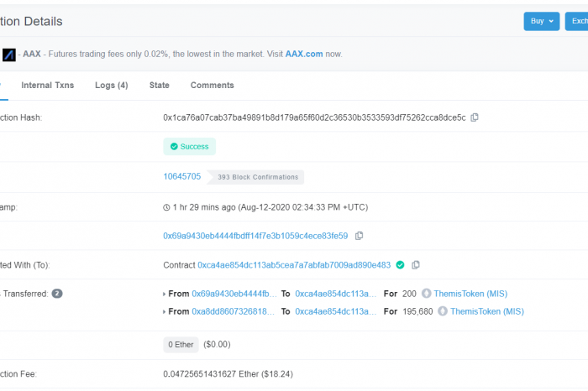Viewport: 588px width, 391px height.
Task: Open block number 10645705
Action: tap(182, 176)
